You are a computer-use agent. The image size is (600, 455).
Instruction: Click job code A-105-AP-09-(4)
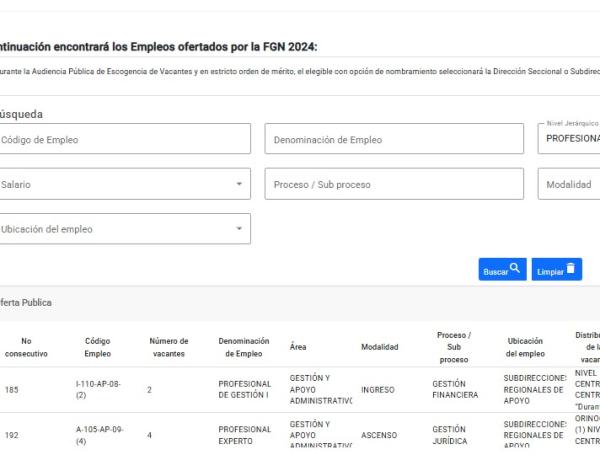tap(99, 435)
